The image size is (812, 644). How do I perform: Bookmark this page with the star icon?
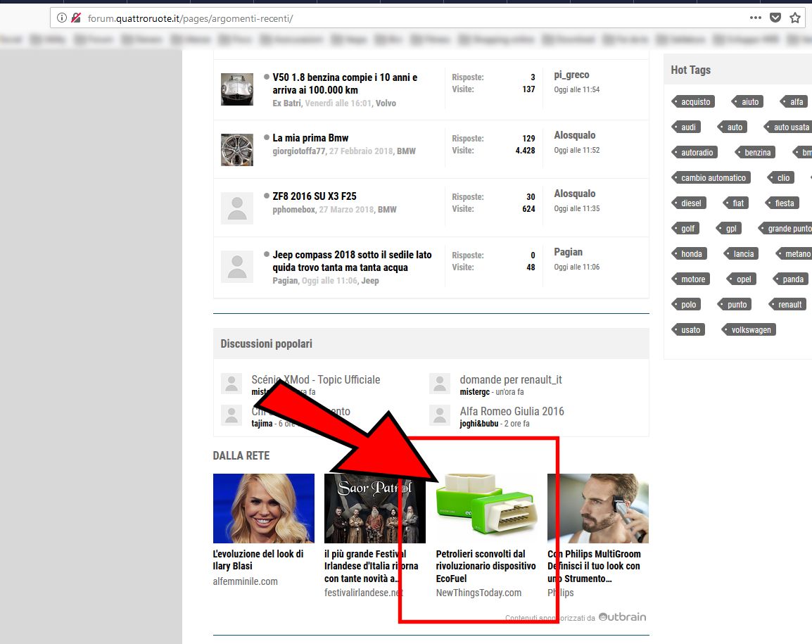[795, 18]
